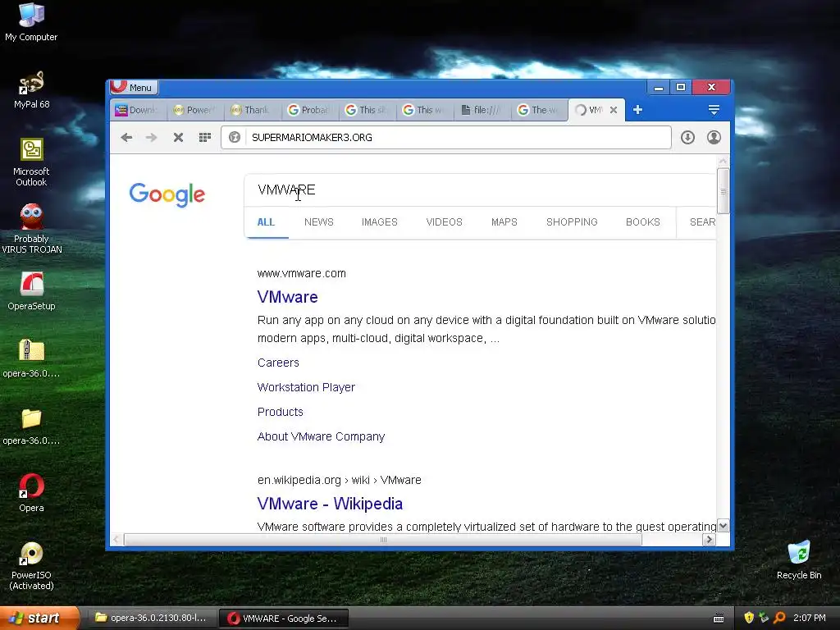Click the 2:07 PM clock
The height and width of the screenshot is (630, 840).
(810, 619)
